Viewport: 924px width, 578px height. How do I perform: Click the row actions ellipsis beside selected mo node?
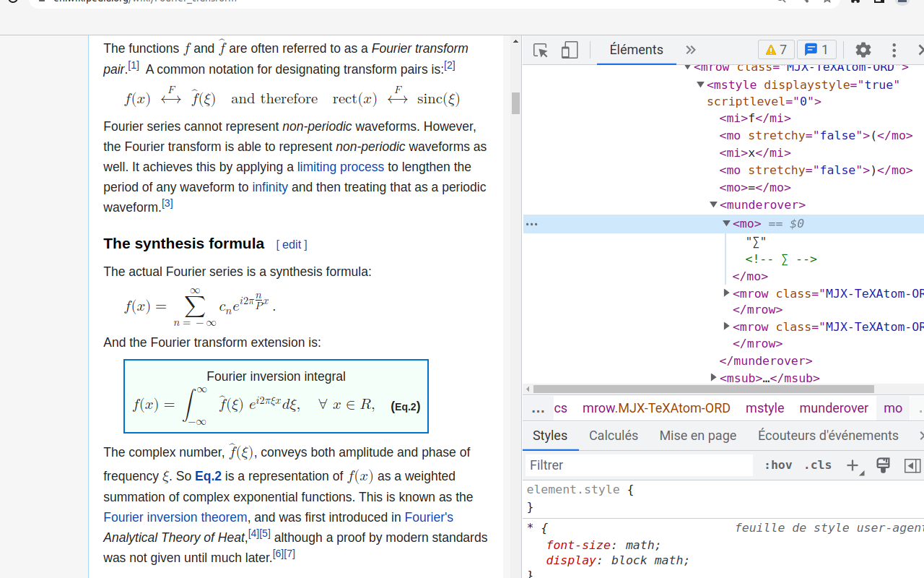(532, 224)
